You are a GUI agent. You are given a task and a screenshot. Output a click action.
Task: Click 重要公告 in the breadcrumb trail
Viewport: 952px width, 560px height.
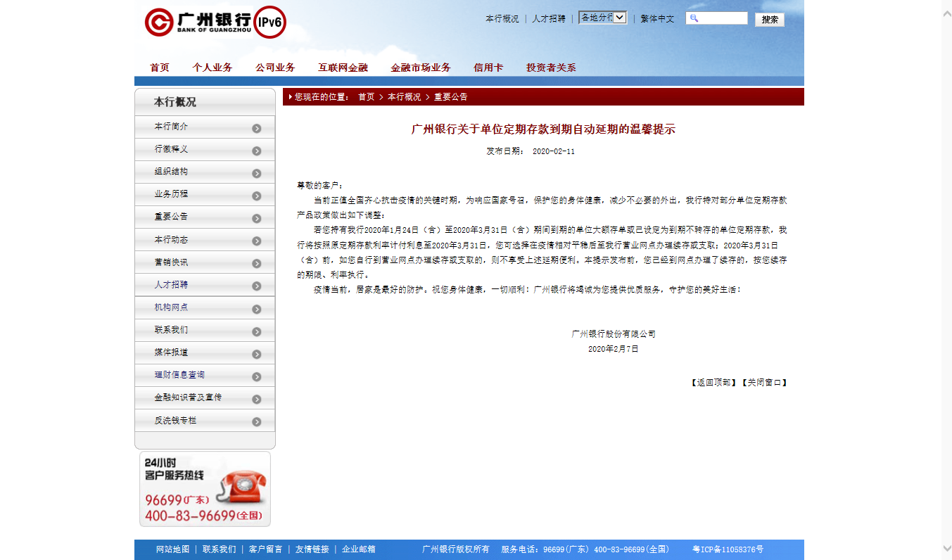pos(451,97)
